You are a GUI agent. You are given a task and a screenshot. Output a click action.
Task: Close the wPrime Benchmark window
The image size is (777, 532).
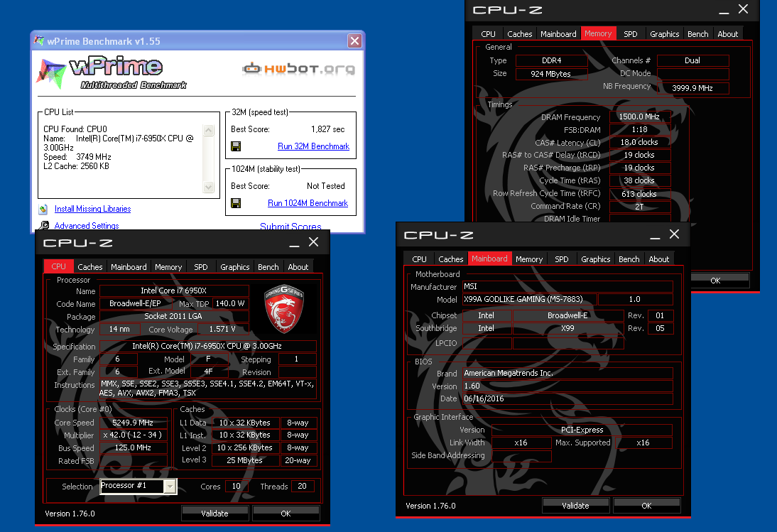pyautogui.click(x=355, y=40)
